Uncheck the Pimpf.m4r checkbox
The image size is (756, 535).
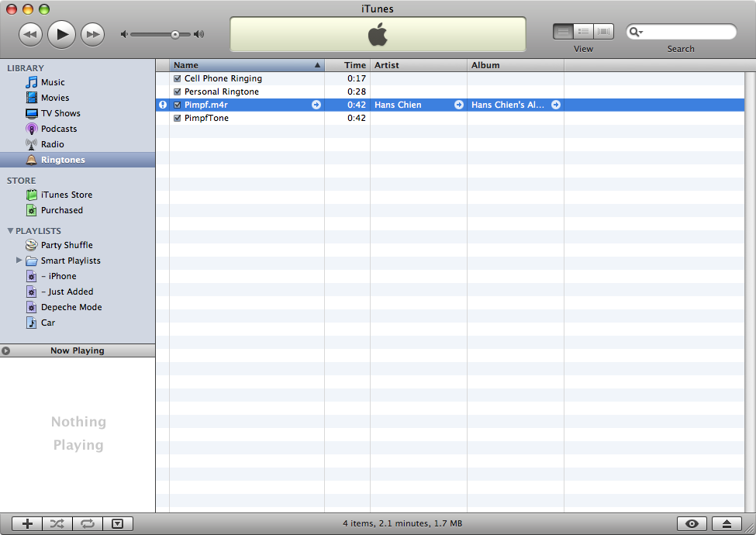click(177, 105)
